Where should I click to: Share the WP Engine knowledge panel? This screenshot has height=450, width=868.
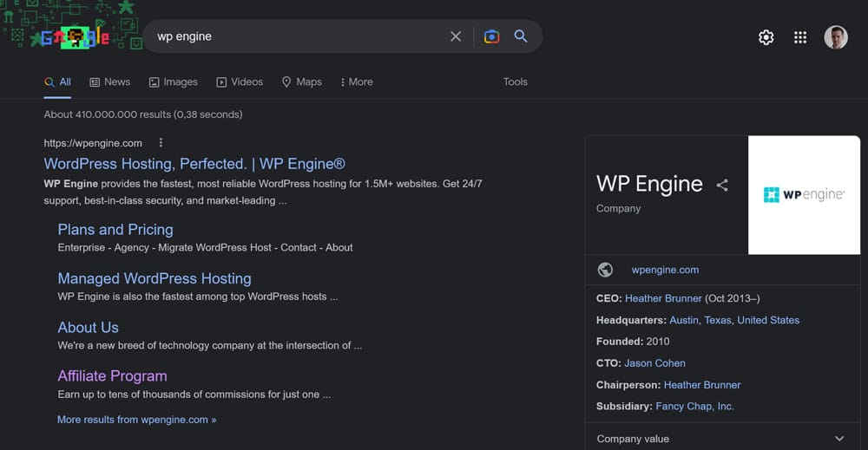pos(722,186)
